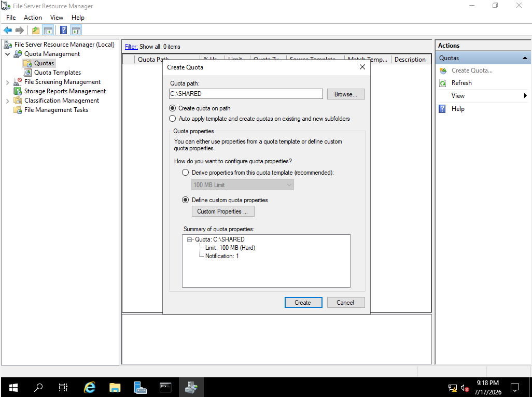Expand the View submenu arrow in Actions
532x397 pixels.
coord(525,95)
